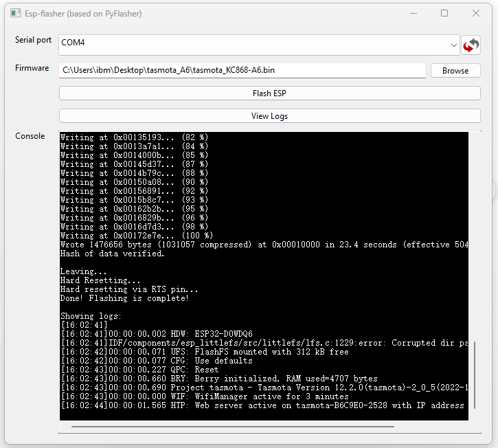Viewport: 498px width, 448px height.
Task: Click the COM4 text in serial port combo box
Action: [72, 43]
